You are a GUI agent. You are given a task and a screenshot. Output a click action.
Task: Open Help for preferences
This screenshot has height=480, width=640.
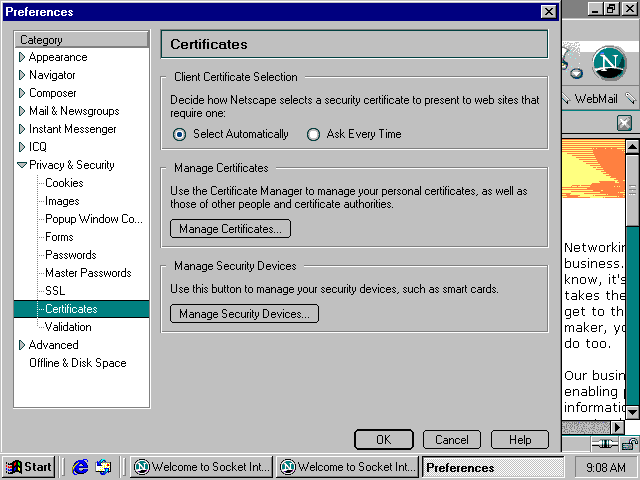click(520, 440)
